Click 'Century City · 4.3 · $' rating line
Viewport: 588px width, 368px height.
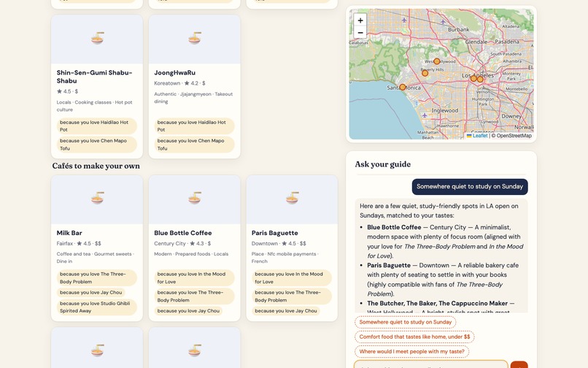coord(182,244)
